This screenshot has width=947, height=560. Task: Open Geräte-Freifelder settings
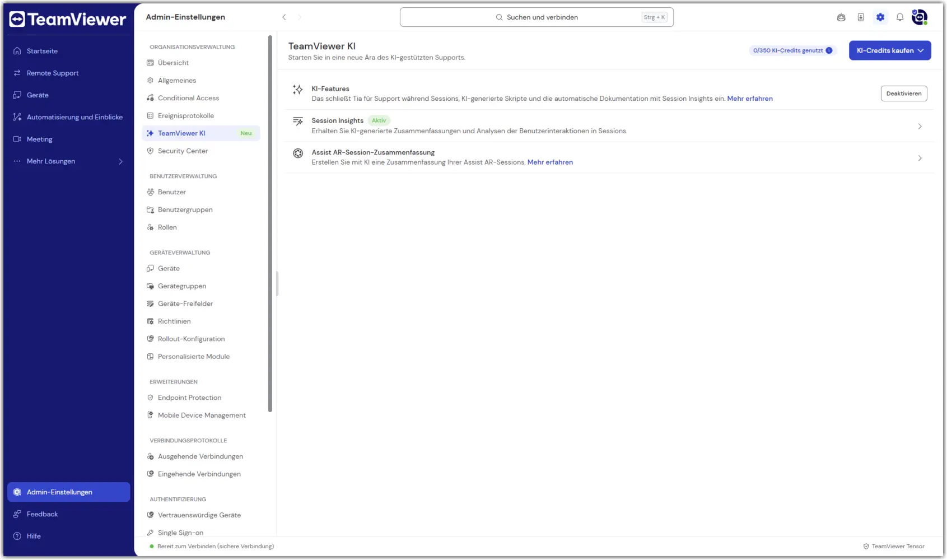click(x=201, y=304)
